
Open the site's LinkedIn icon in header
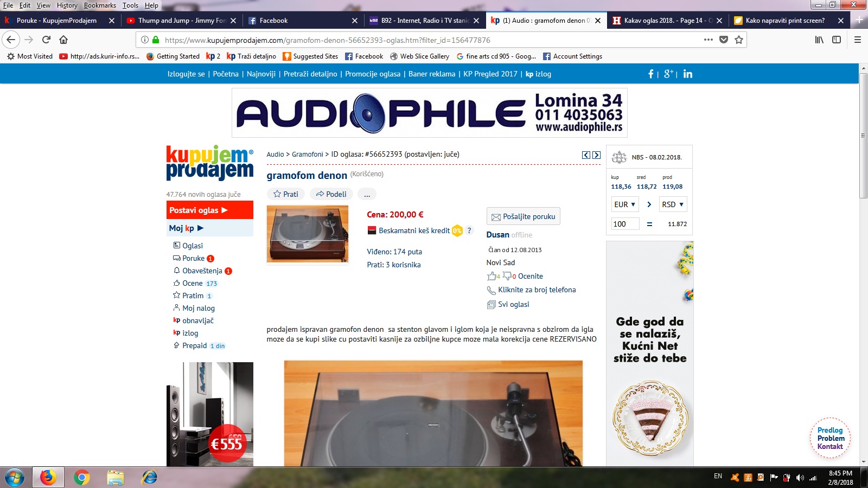(688, 74)
